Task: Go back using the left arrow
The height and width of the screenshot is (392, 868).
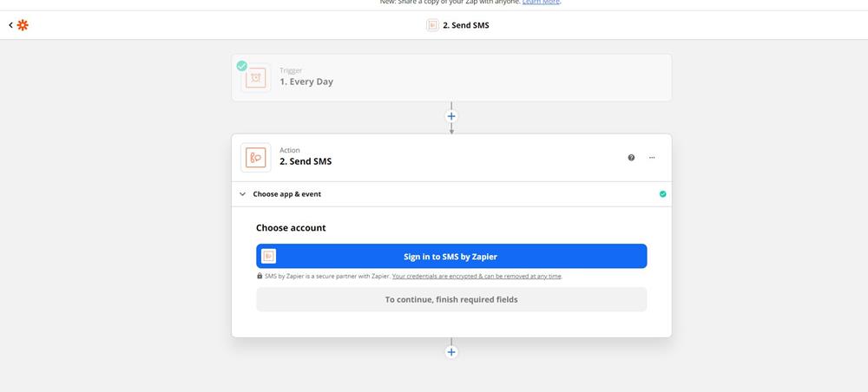Action: click(10, 25)
